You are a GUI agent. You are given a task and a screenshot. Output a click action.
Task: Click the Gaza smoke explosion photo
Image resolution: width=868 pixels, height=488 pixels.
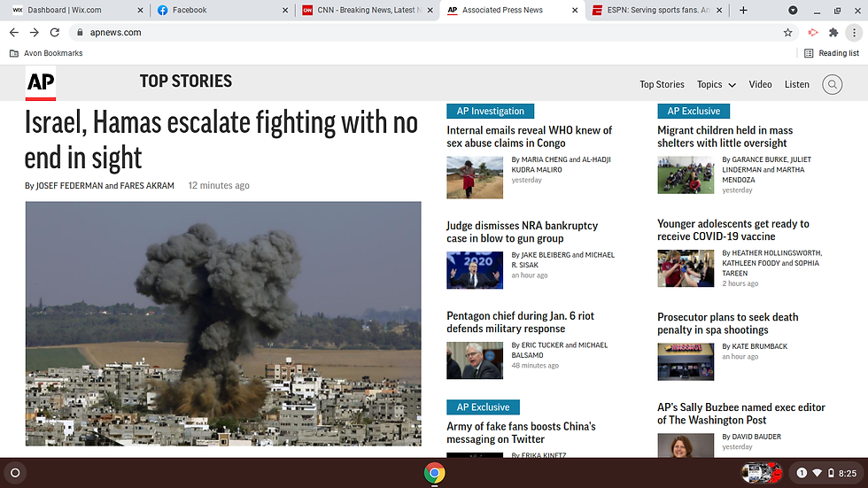(x=223, y=323)
